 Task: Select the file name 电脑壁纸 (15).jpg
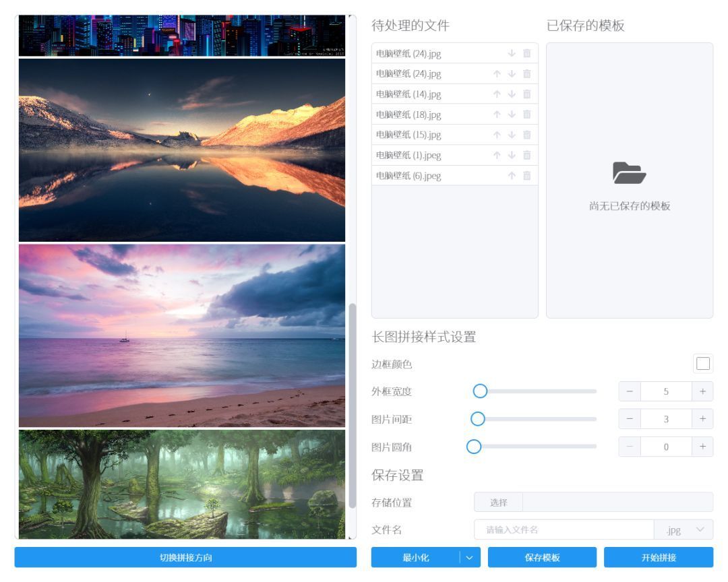click(408, 135)
